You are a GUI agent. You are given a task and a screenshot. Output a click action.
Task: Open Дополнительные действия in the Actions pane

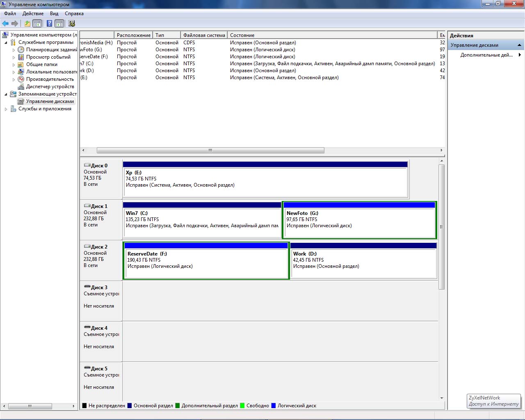[486, 55]
